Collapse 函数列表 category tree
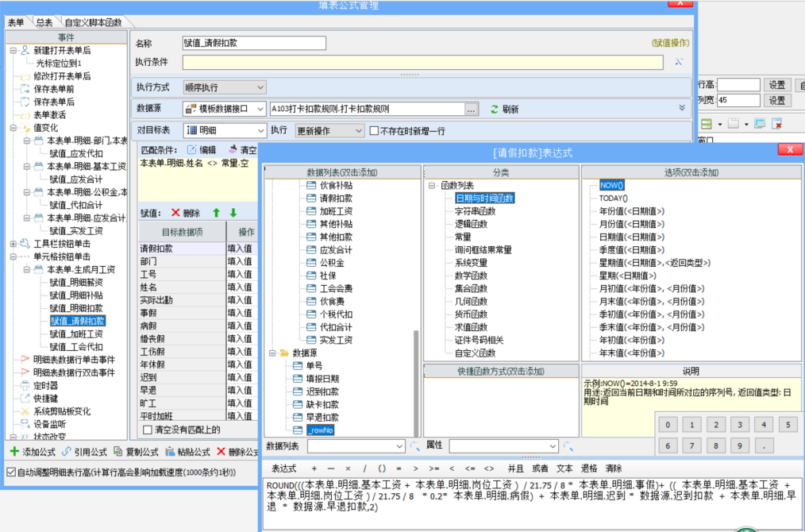Screen dimensions: 805x532 tap(431, 185)
